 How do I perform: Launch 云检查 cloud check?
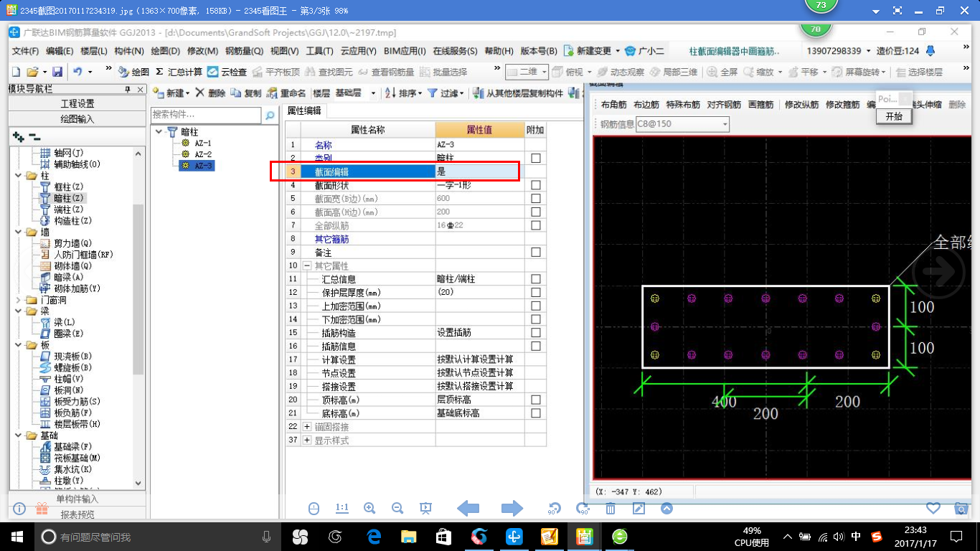(227, 72)
